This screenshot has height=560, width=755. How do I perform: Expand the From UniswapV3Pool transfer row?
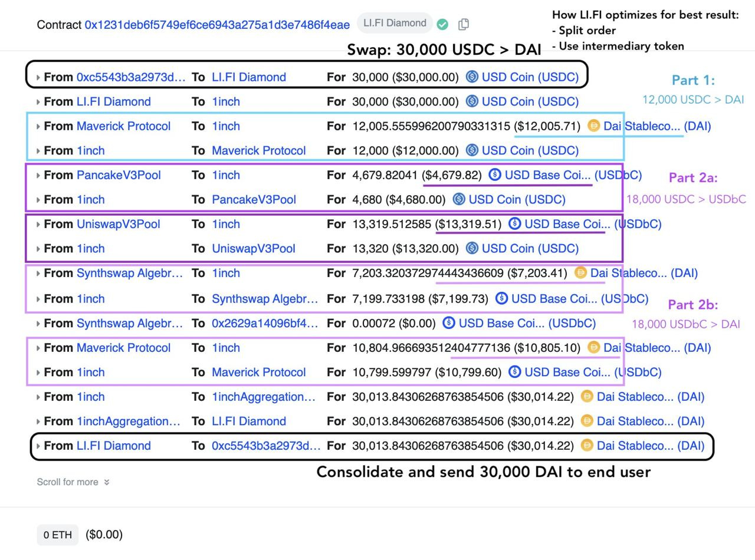pyautogui.click(x=38, y=224)
